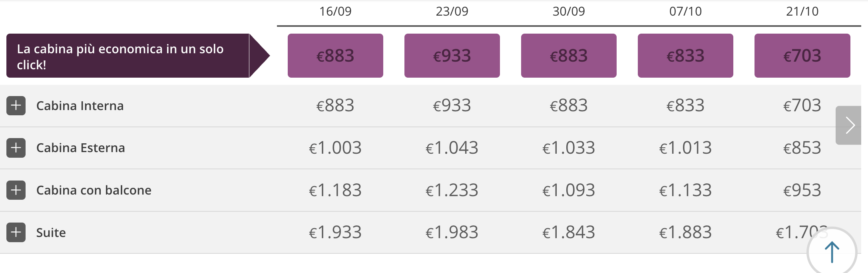
Task: Select the 16/09 date column header
Action: tap(335, 11)
